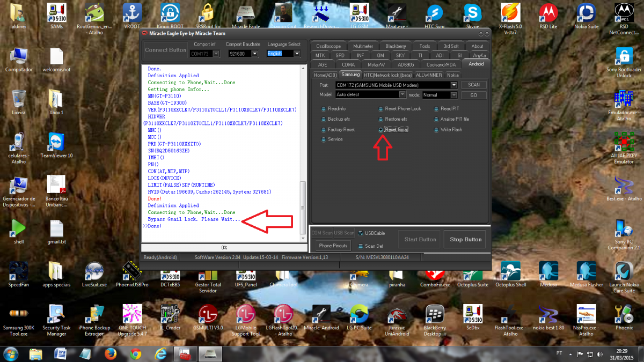Launch Firefox from the taskbar
The height and width of the screenshot is (362, 644).
point(111,353)
